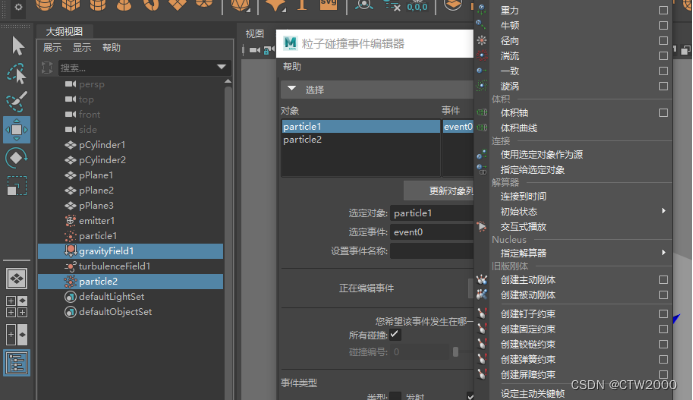Screen dimensions: 693x400
Task: Choose 交互式播放 menu entry
Action: point(523,227)
